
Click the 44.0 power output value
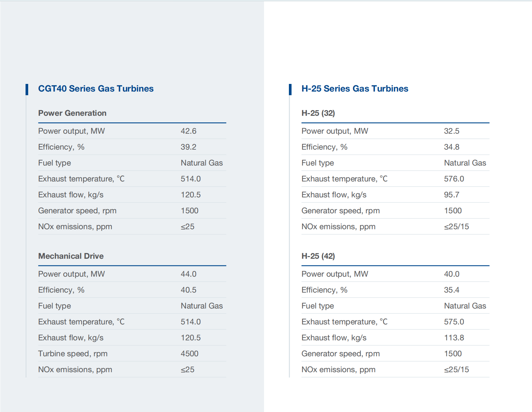point(188,274)
